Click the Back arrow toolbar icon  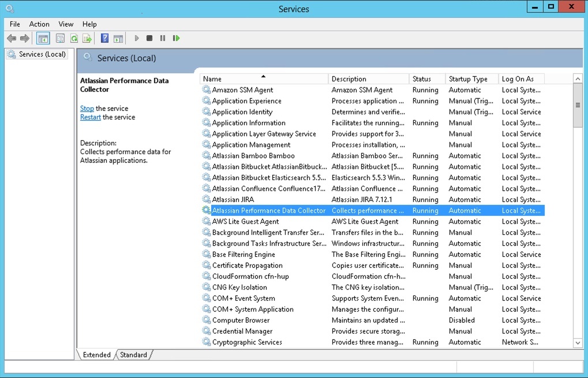click(x=12, y=38)
